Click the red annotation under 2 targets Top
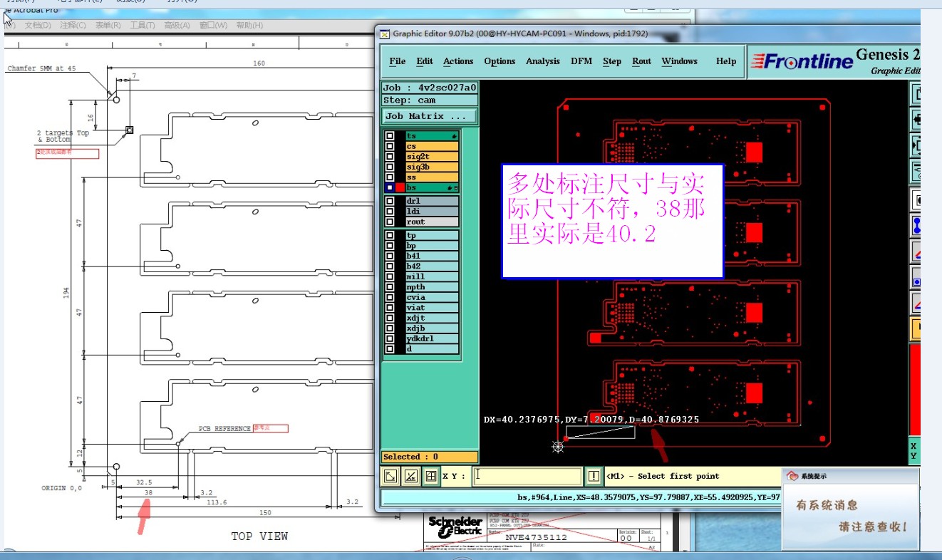This screenshot has height=560, width=942. click(x=68, y=152)
